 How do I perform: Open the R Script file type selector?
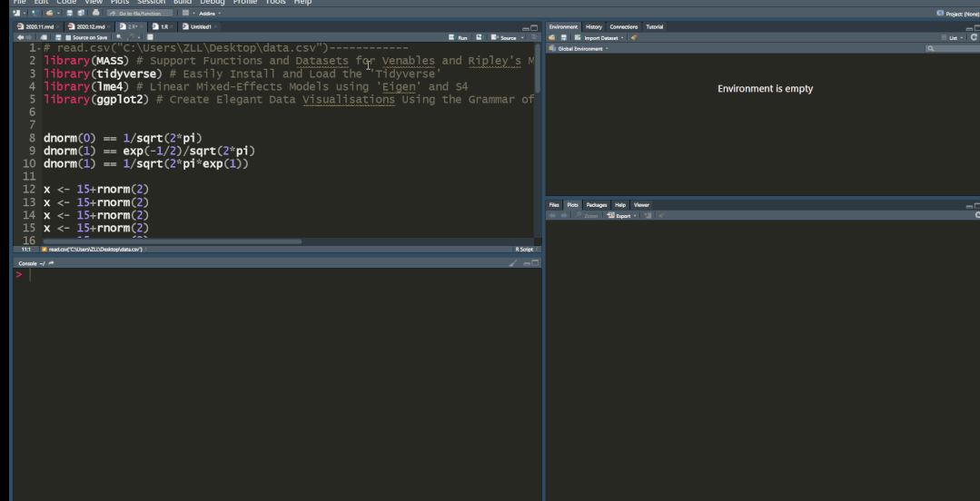(x=525, y=250)
